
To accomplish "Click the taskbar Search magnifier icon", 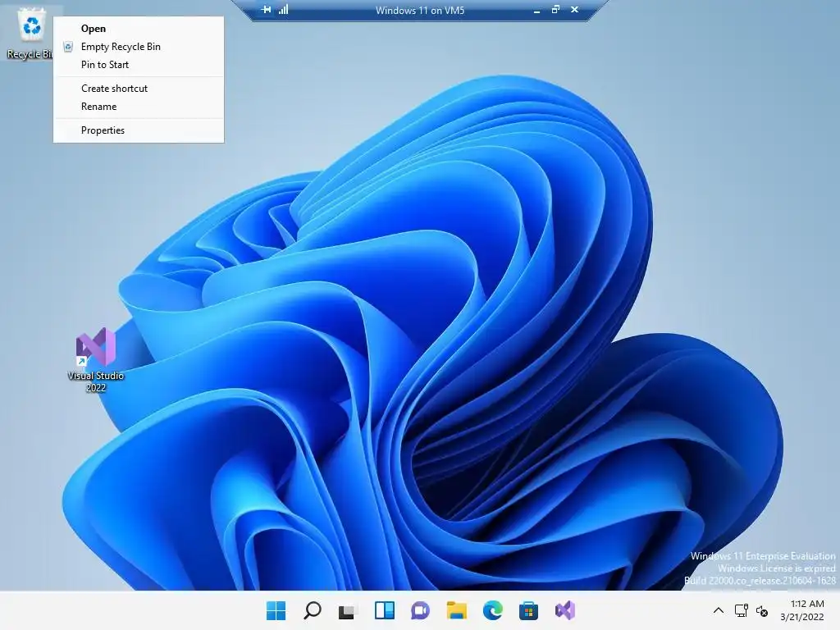I will click(x=313, y=610).
